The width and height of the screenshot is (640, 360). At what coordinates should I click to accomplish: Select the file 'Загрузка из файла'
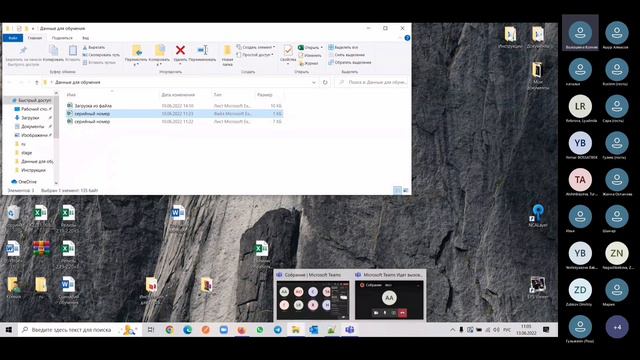pos(93,106)
